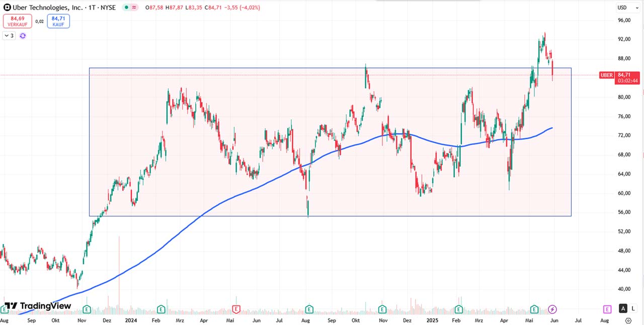Image resolution: width=644 pixels, height=325 pixels.
Task: Click the 60,00 price axis label
Action: (x=624, y=193)
